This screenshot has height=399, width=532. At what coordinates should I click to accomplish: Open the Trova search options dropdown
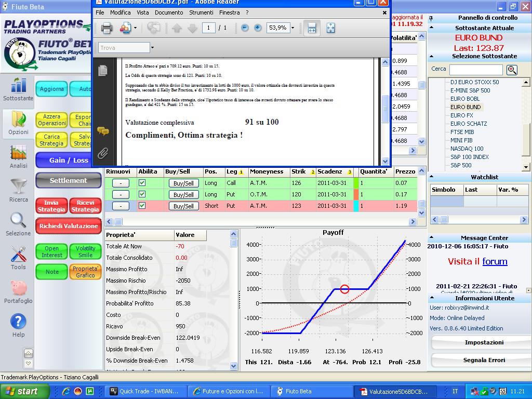[x=152, y=47]
